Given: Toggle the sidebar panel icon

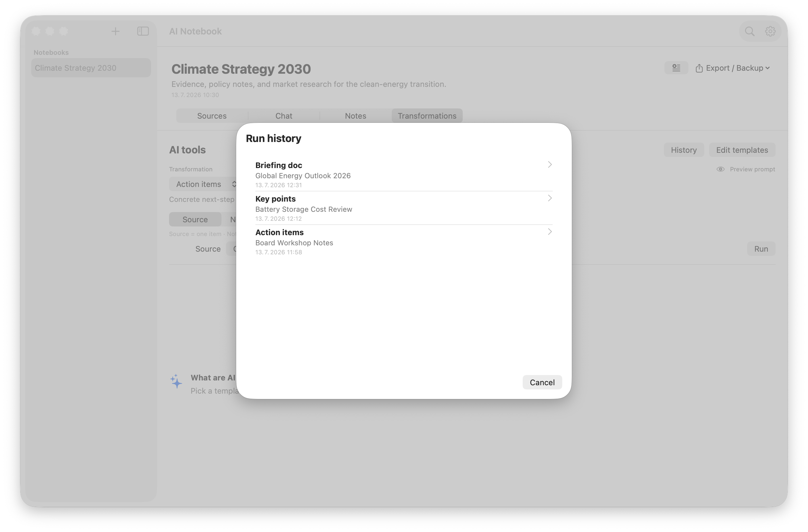Looking at the screenshot, I should coord(143,31).
